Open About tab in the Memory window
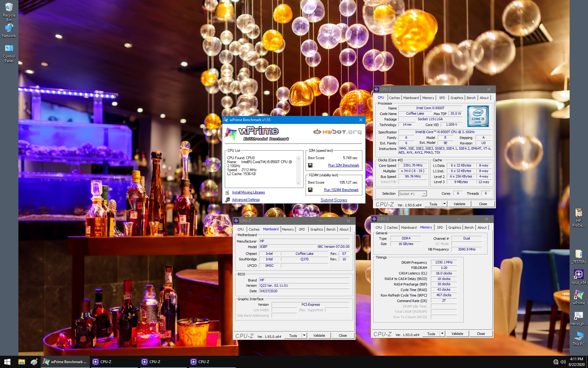Image resolution: width=588 pixels, height=368 pixels. 482,228
